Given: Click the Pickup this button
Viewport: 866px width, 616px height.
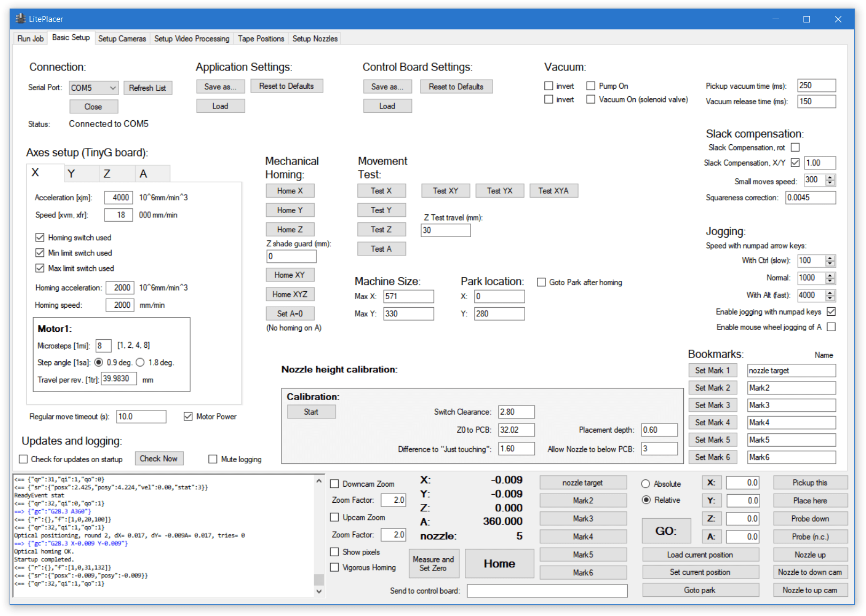Looking at the screenshot, I should (x=810, y=482).
